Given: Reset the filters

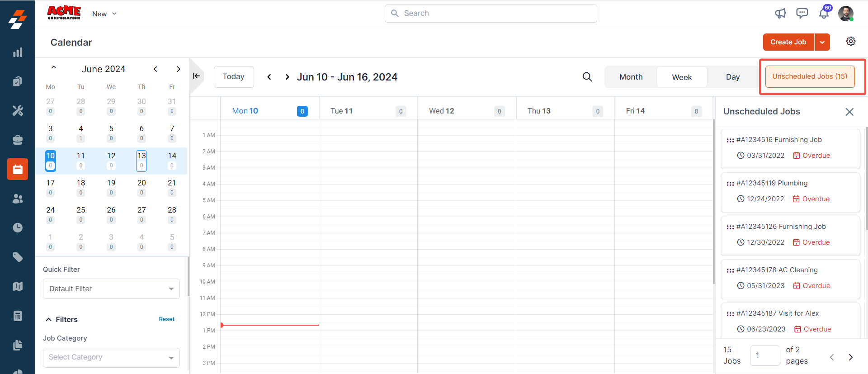Looking at the screenshot, I should (x=166, y=319).
